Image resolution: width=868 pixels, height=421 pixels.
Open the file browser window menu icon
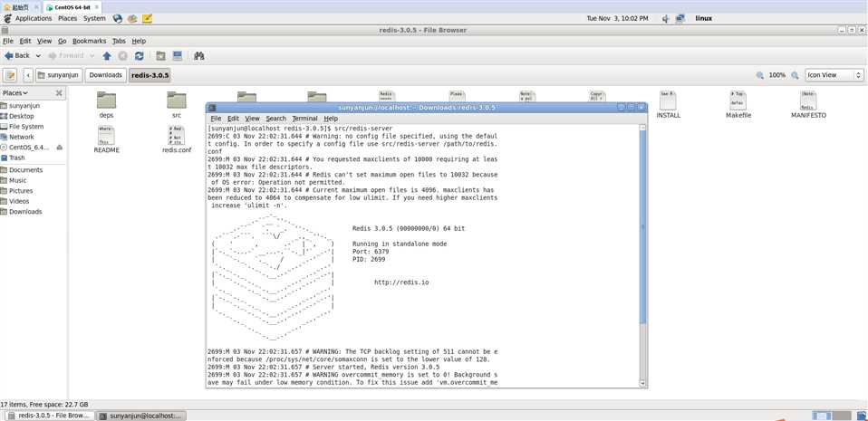coord(5,30)
